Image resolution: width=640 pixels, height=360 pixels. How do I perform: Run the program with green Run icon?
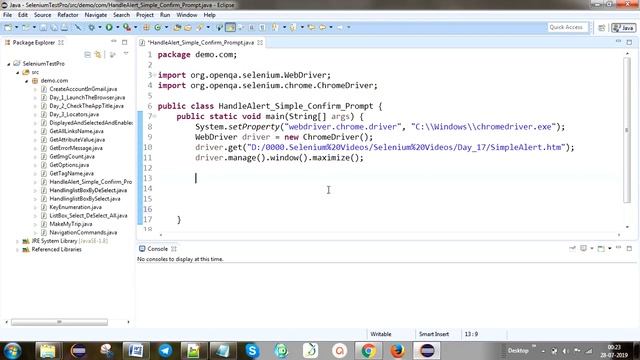[109, 27]
